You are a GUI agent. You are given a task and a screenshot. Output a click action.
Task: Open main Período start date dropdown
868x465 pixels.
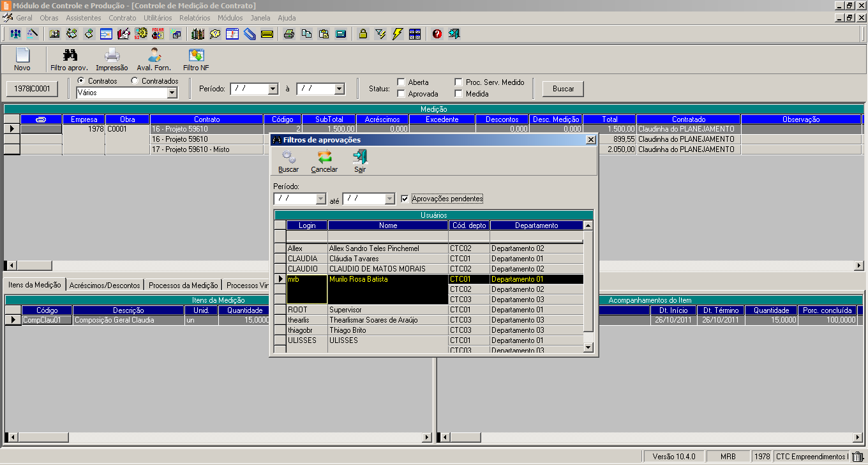pyautogui.click(x=273, y=89)
